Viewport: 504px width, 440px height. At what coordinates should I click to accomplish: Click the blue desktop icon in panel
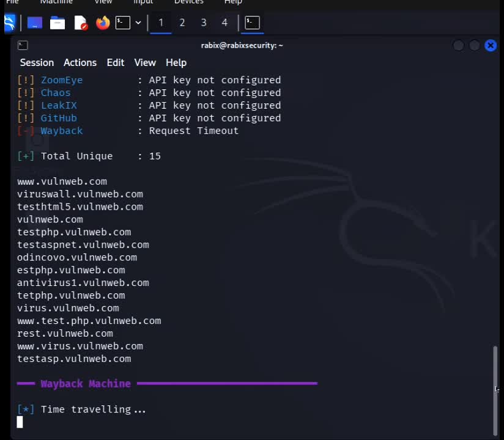[35, 23]
